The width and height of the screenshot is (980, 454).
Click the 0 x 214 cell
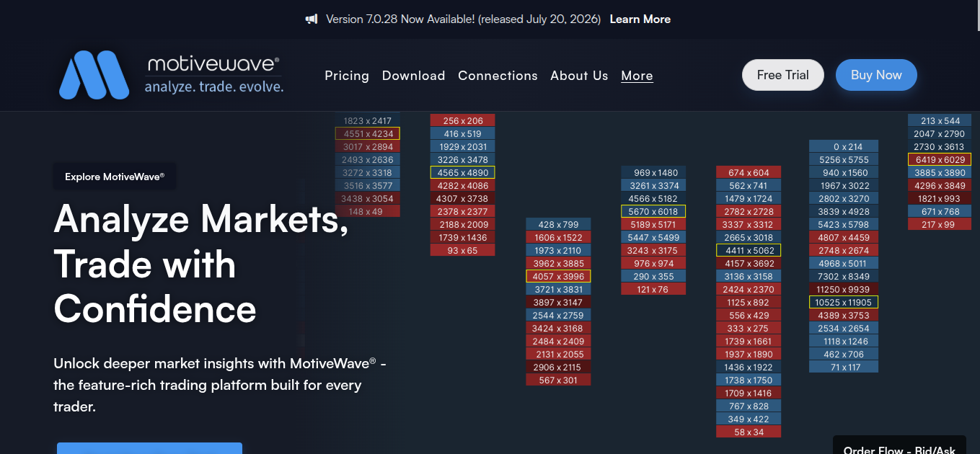(x=844, y=146)
